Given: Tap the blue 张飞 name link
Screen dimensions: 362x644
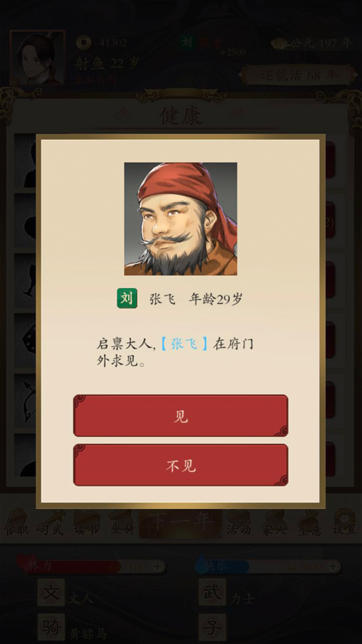Looking at the screenshot, I should pos(184,344).
